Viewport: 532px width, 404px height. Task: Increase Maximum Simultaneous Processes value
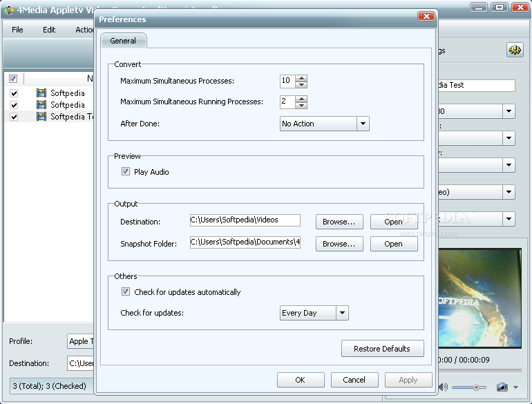click(x=301, y=78)
